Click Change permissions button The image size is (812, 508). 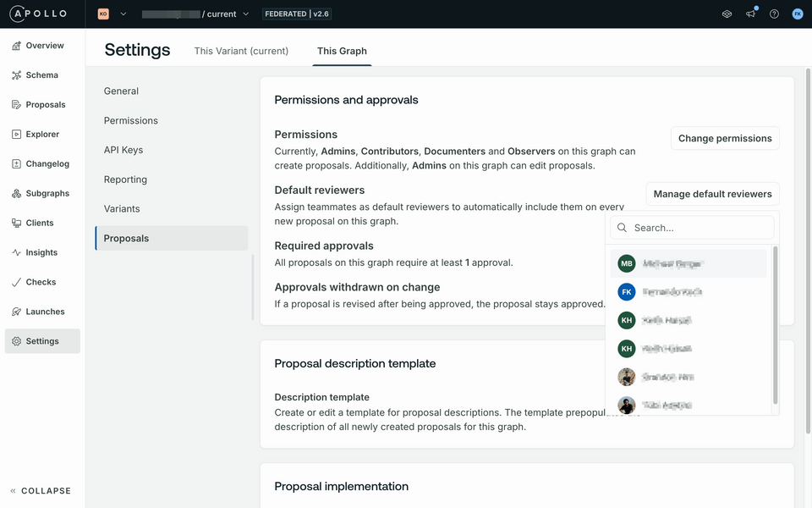(x=725, y=138)
